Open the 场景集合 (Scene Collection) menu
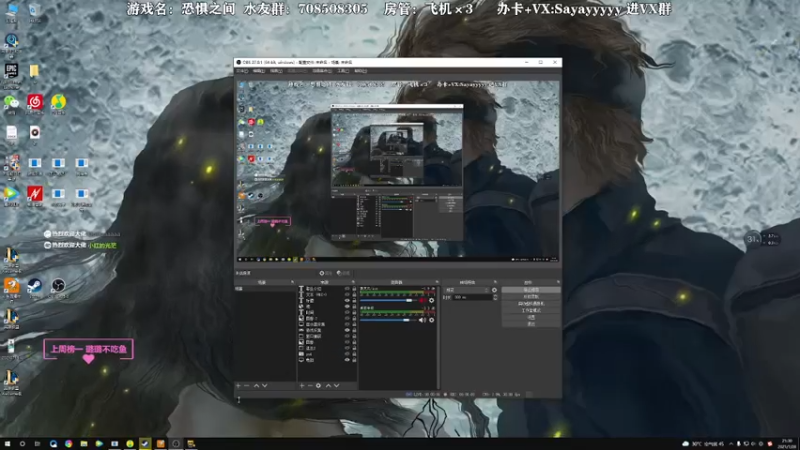Viewport: 800px width, 450px height. tap(322, 71)
